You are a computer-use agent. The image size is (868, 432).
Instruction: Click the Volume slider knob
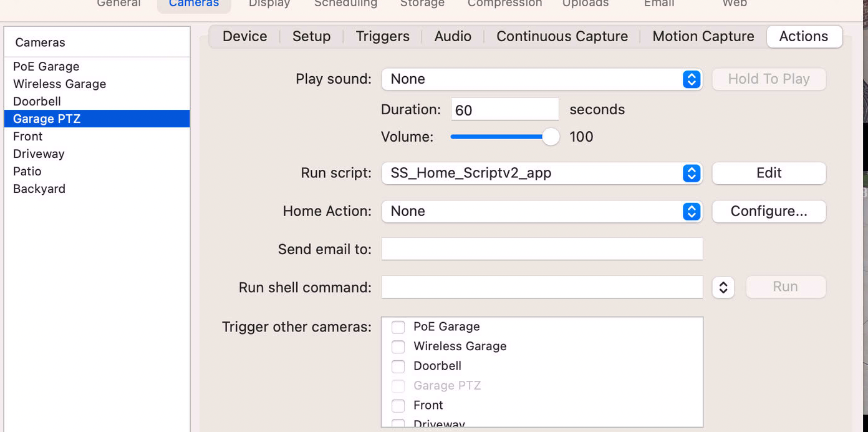click(551, 137)
